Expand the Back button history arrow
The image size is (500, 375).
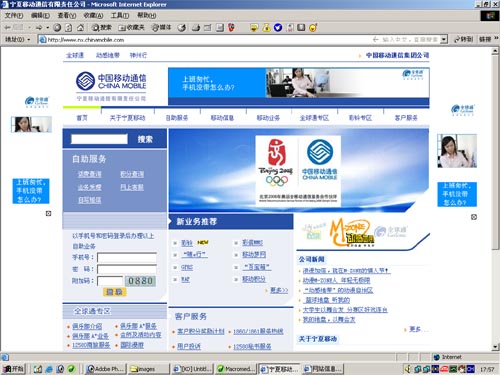tap(29, 28)
